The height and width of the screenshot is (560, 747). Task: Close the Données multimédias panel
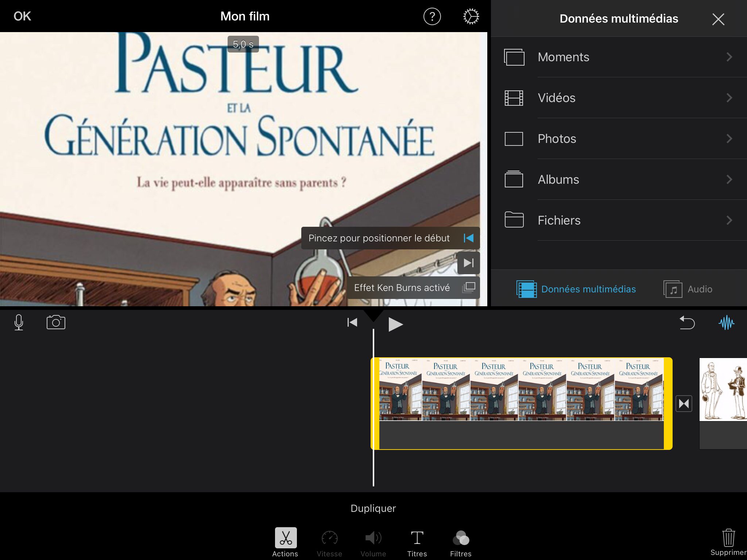[x=718, y=19]
